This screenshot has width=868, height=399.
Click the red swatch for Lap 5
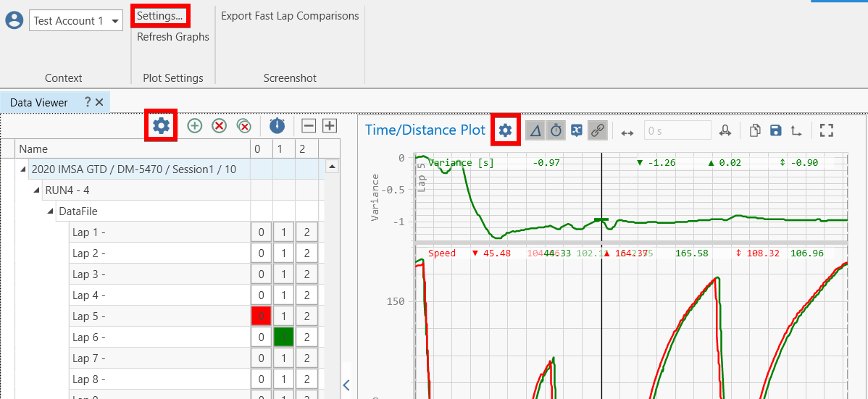(x=261, y=316)
